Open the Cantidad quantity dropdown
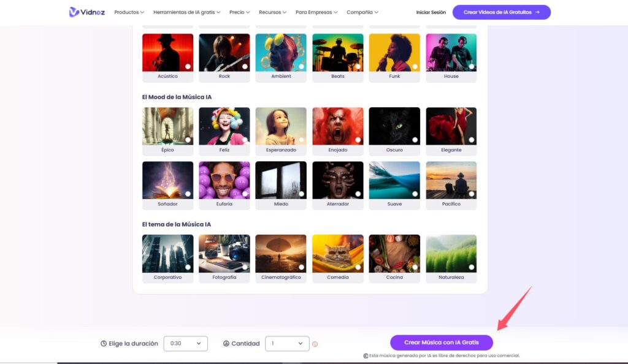 pyautogui.click(x=287, y=344)
